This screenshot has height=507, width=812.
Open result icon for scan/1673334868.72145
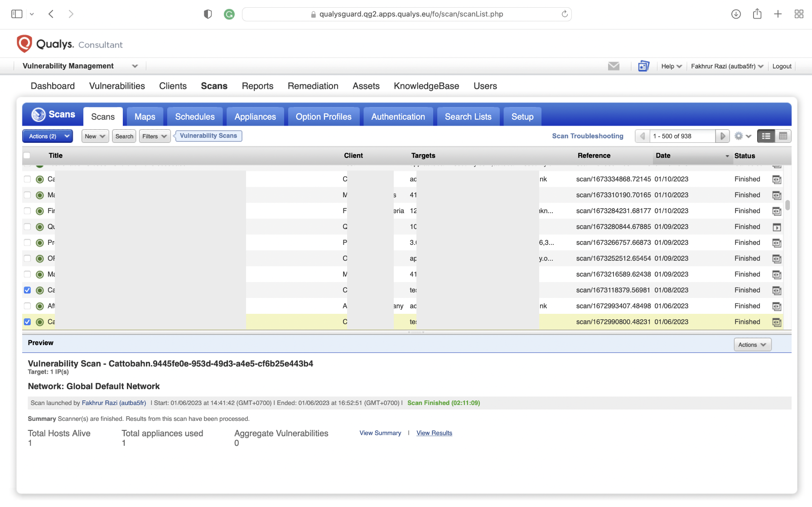click(777, 180)
